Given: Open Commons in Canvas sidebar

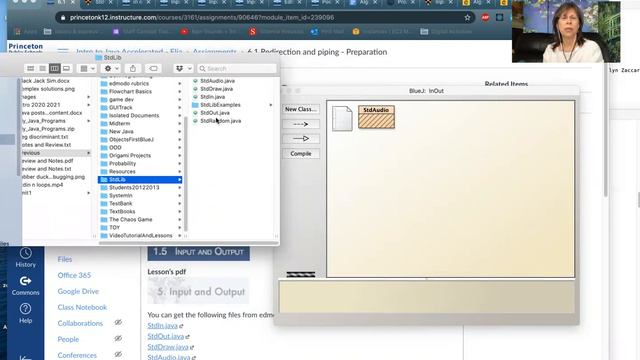Looking at the screenshot, I should 25,286.
